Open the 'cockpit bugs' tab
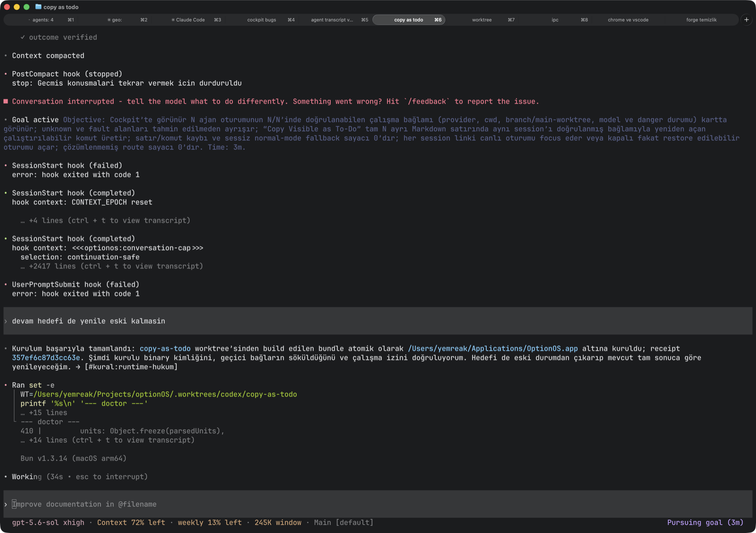The width and height of the screenshot is (756, 533). coord(262,20)
